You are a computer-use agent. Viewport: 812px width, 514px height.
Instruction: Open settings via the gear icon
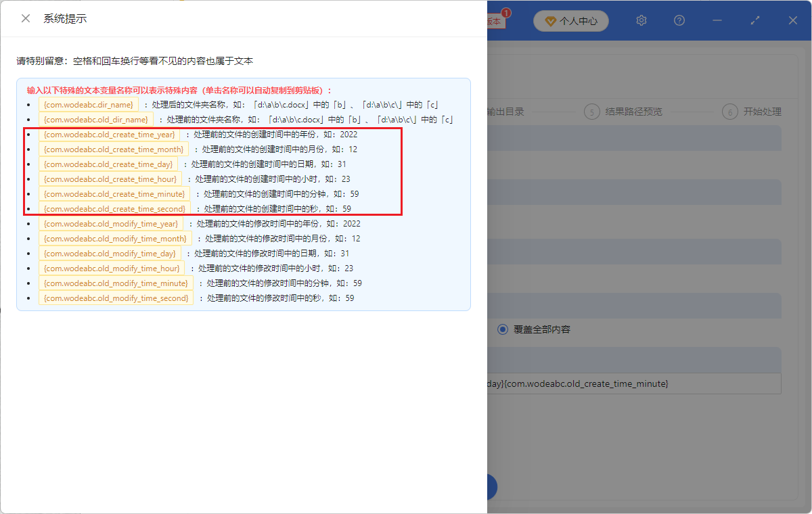641,20
